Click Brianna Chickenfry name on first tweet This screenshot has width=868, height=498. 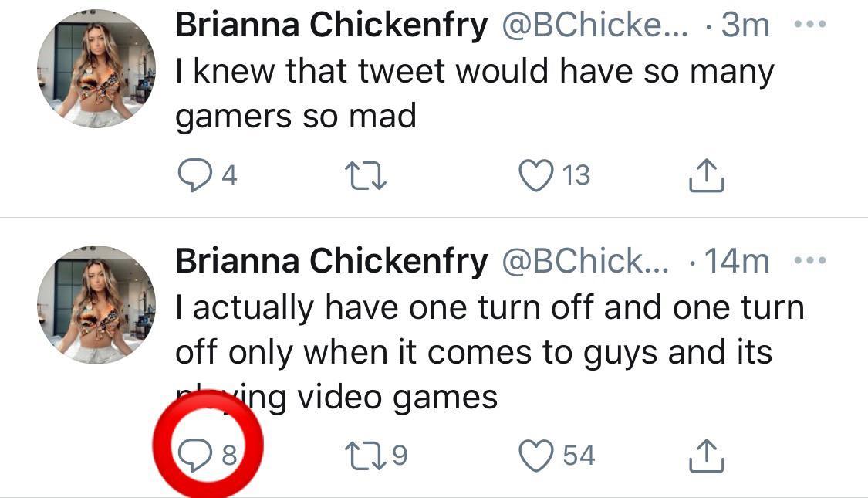click(332, 26)
